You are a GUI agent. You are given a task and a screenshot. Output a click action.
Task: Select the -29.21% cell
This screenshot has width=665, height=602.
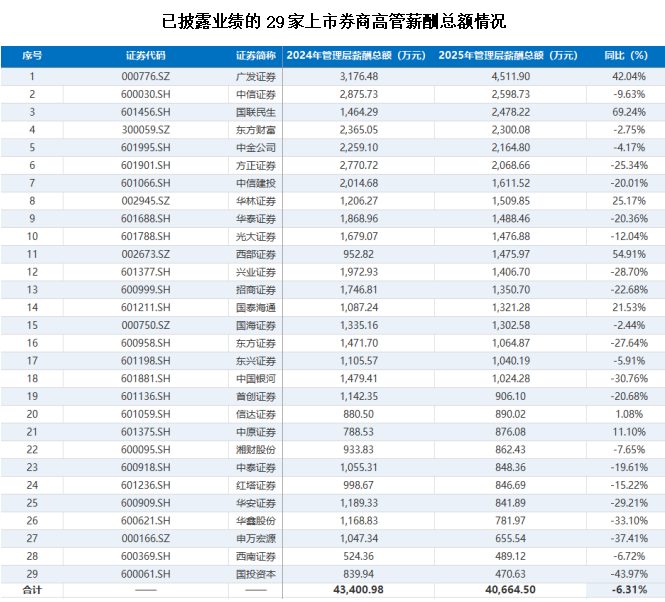629,503
